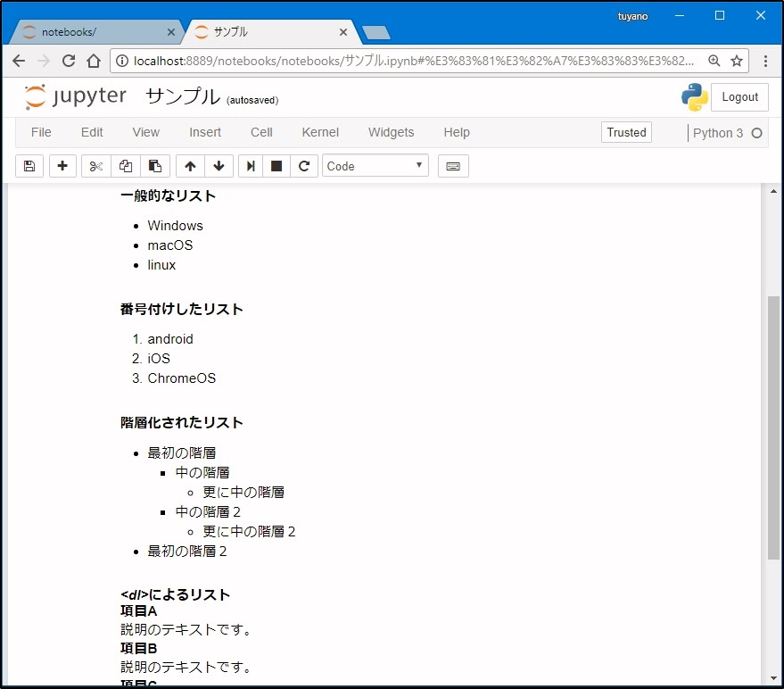Open the Widgets menu

point(391,132)
